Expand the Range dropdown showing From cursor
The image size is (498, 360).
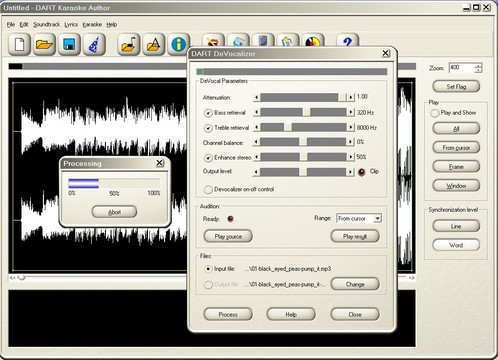[x=377, y=218]
